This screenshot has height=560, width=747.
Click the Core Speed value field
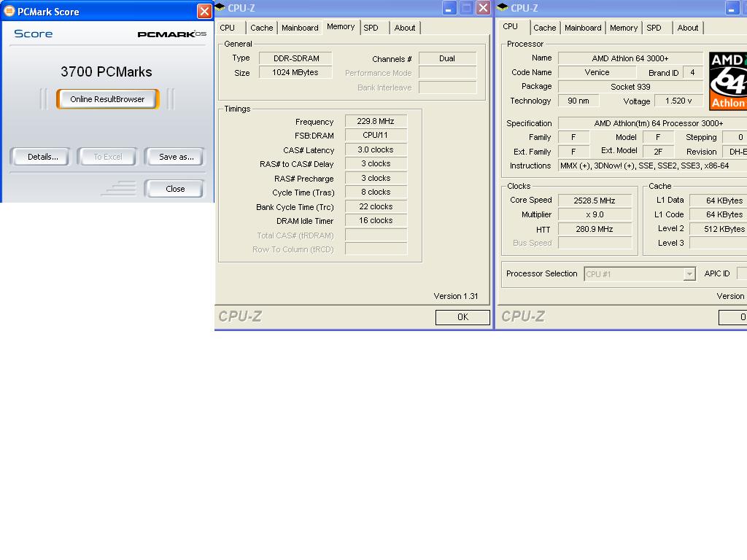pos(595,201)
